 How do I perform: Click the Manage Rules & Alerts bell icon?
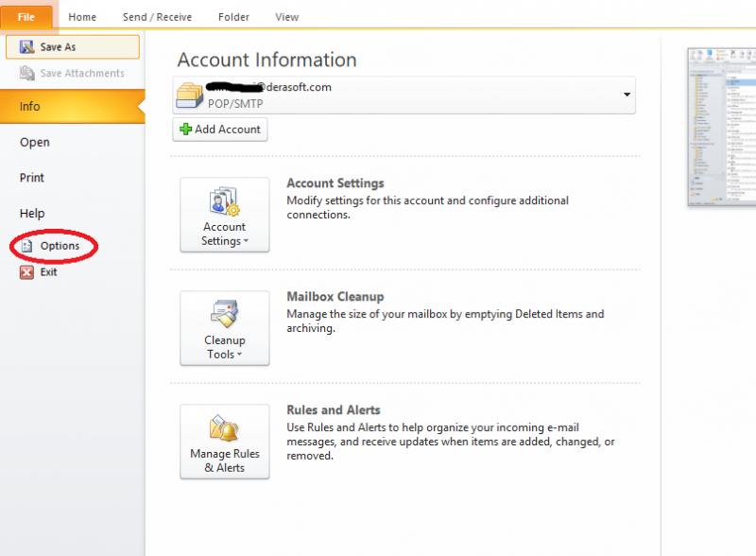(225, 427)
